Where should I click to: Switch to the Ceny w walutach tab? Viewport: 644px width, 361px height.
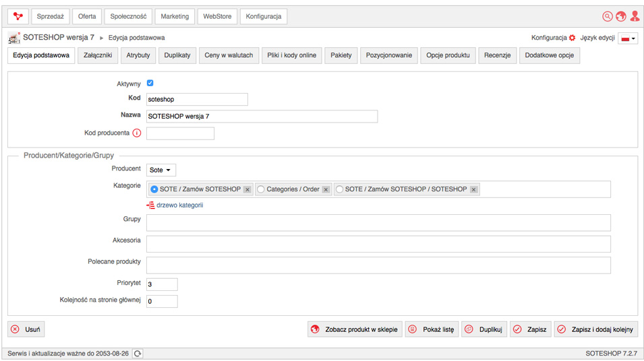pos(229,55)
